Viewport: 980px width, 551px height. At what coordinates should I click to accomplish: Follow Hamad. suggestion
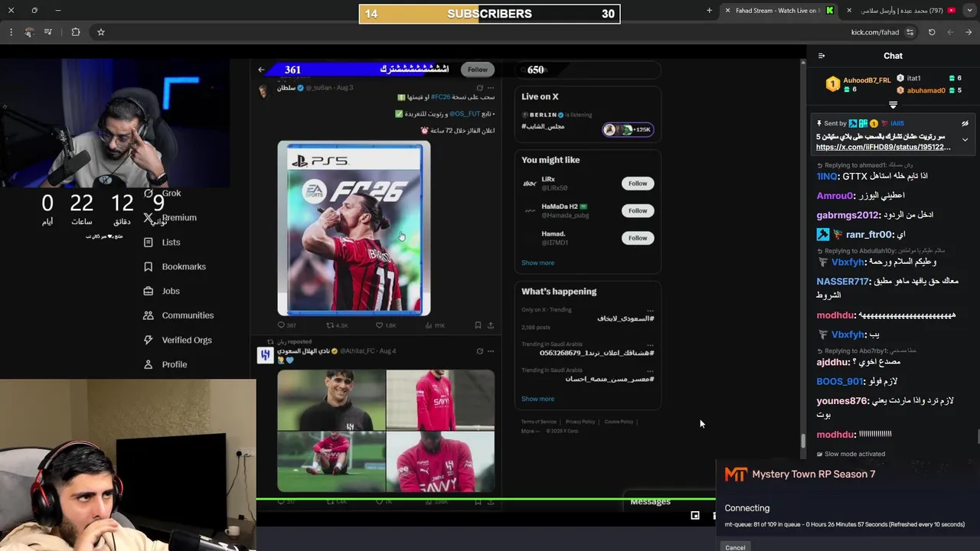pyautogui.click(x=638, y=238)
